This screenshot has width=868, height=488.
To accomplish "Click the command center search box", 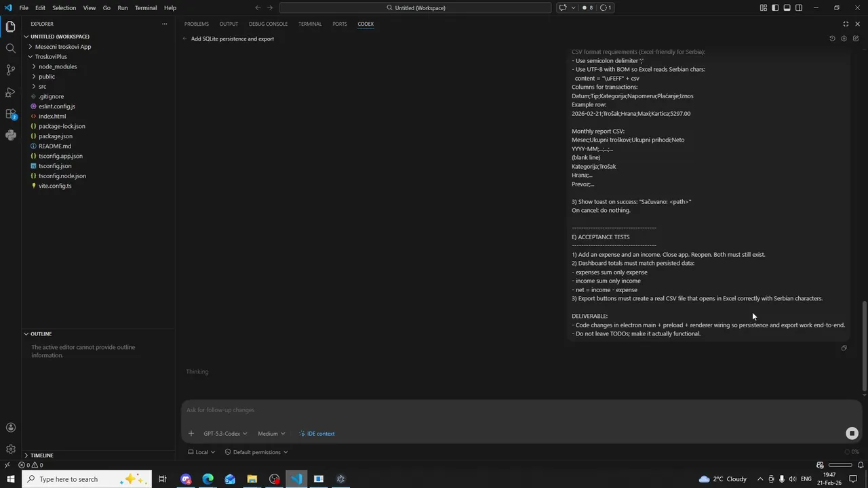I will point(416,7).
